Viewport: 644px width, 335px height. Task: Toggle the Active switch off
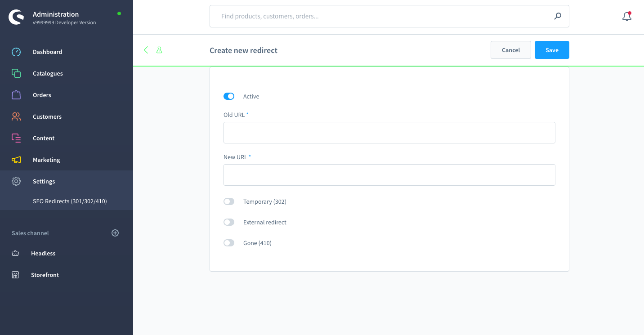[x=229, y=96]
